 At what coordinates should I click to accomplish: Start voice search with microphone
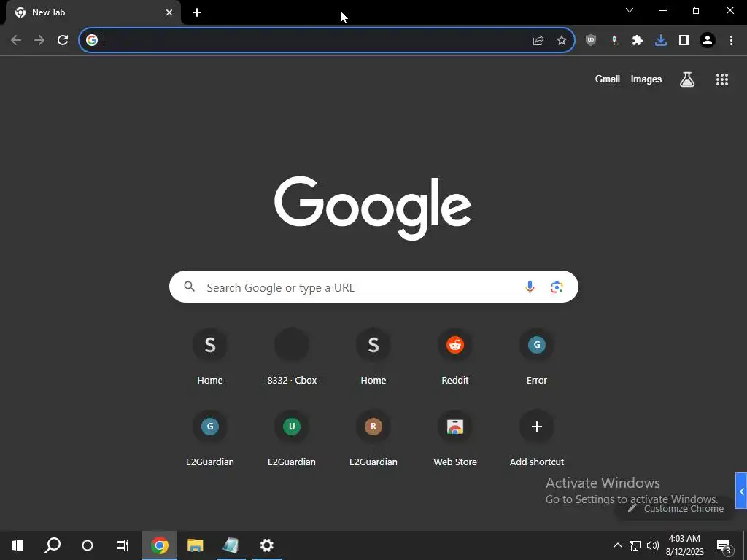530,287
